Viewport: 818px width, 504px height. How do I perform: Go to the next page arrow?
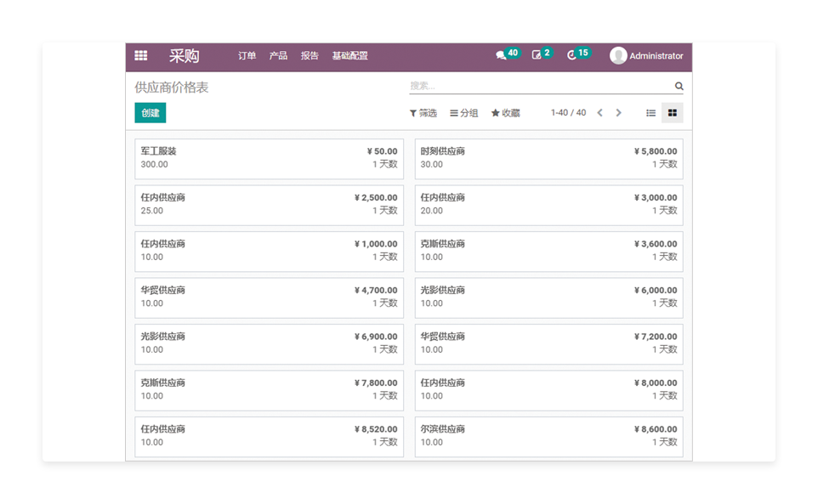(x=618, y=113)
